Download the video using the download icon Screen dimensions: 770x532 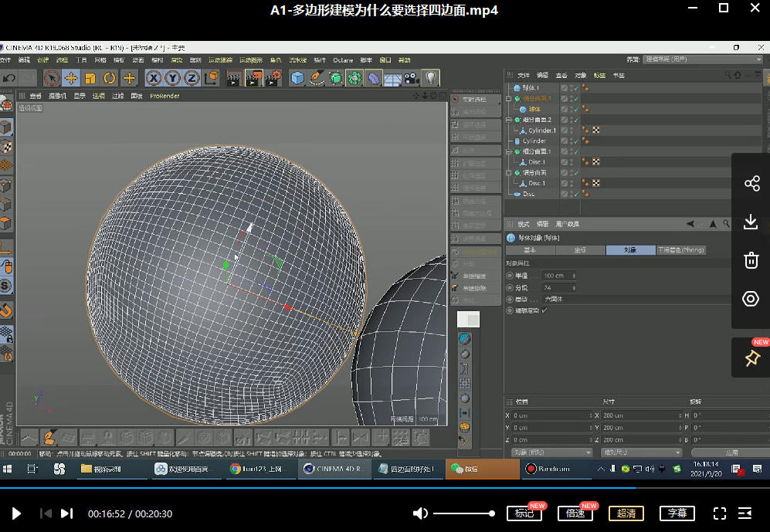[x=751, y=222]
